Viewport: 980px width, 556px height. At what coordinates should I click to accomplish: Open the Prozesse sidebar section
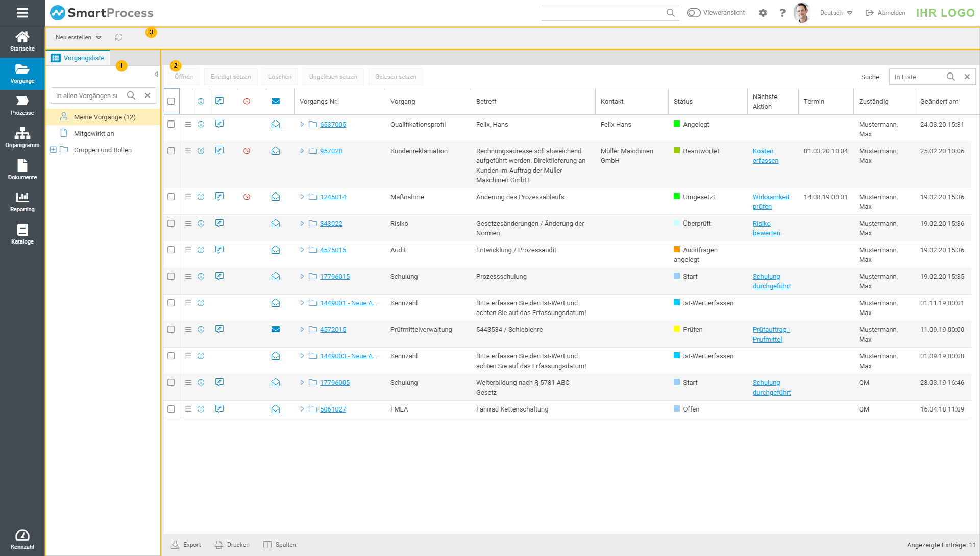click(22, 105)
